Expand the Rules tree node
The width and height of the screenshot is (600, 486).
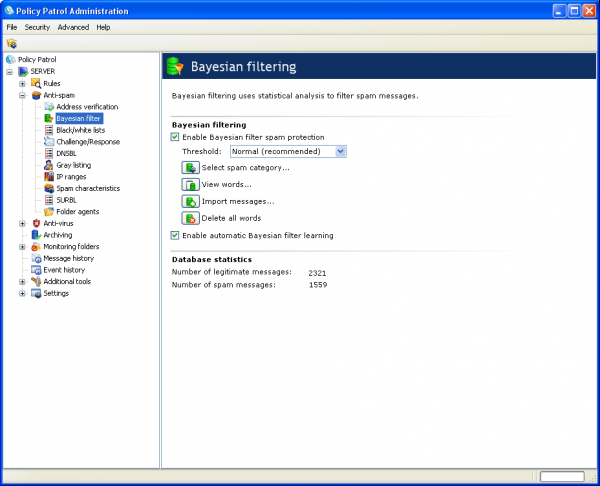coord(22,83)
